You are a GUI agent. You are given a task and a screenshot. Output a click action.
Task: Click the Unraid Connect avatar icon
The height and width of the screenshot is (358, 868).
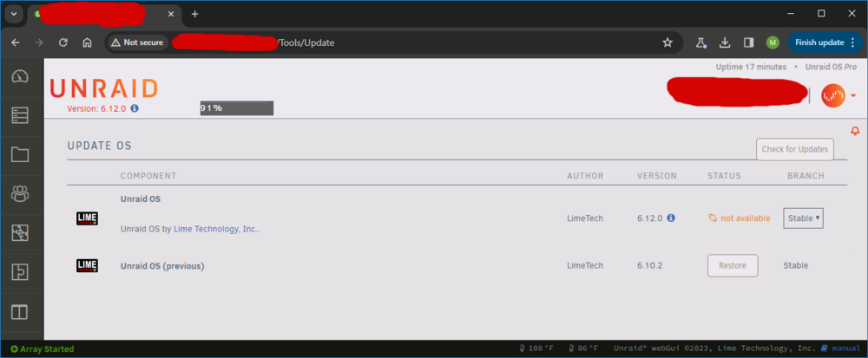(833, 95)
